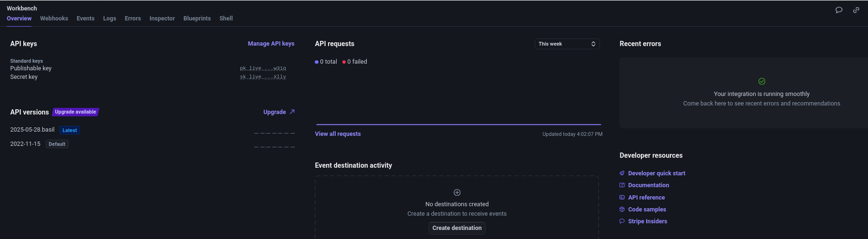Switch to the Webhooks tab

click(54, 19)
